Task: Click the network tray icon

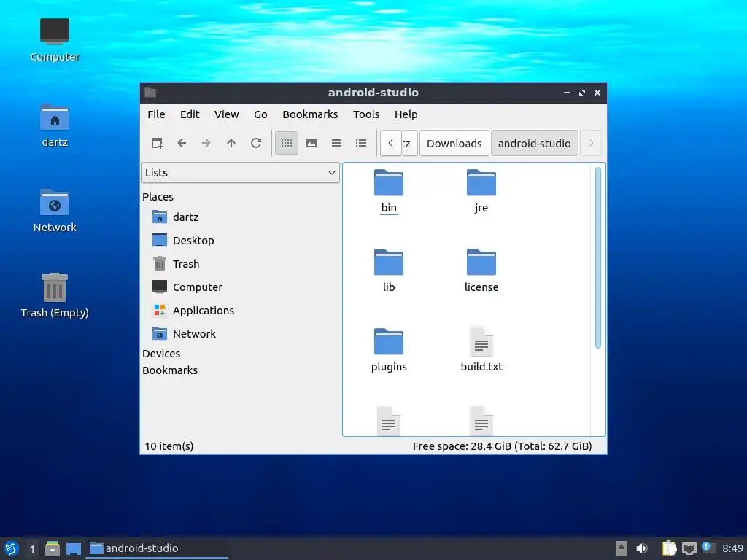Action: coord(689,548)
